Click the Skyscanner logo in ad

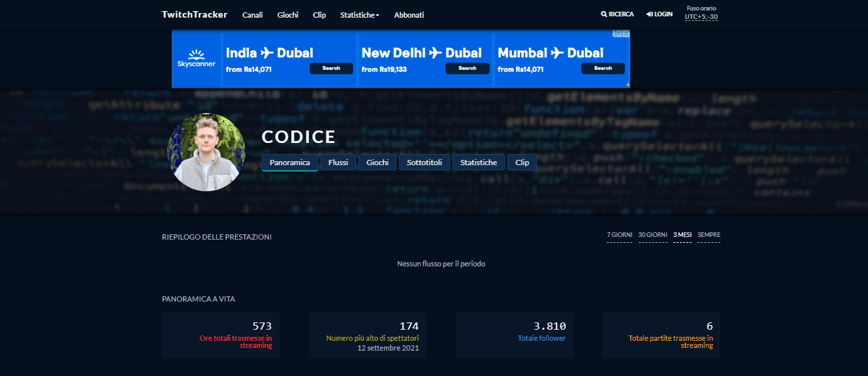pyautogui.click(x=196, y=59)
